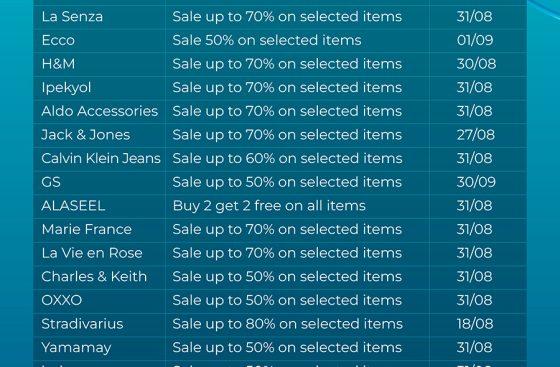Select ALASEEL in the brand column

pos(73,206)
